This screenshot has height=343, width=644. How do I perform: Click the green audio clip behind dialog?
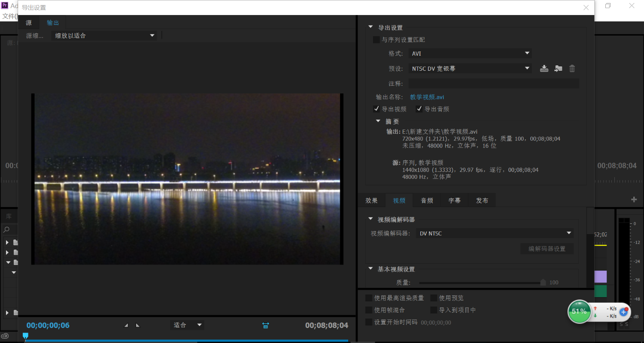coord(601,291)
